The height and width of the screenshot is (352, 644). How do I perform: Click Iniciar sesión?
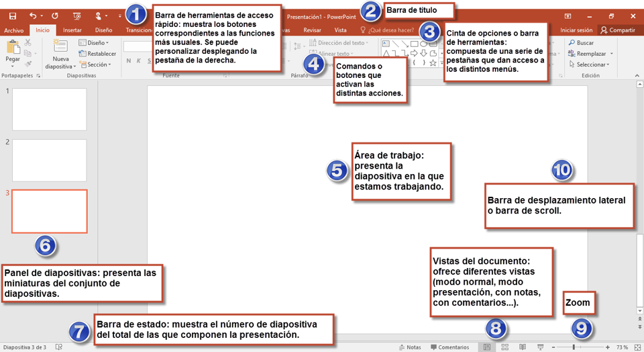tap(576, 30)
